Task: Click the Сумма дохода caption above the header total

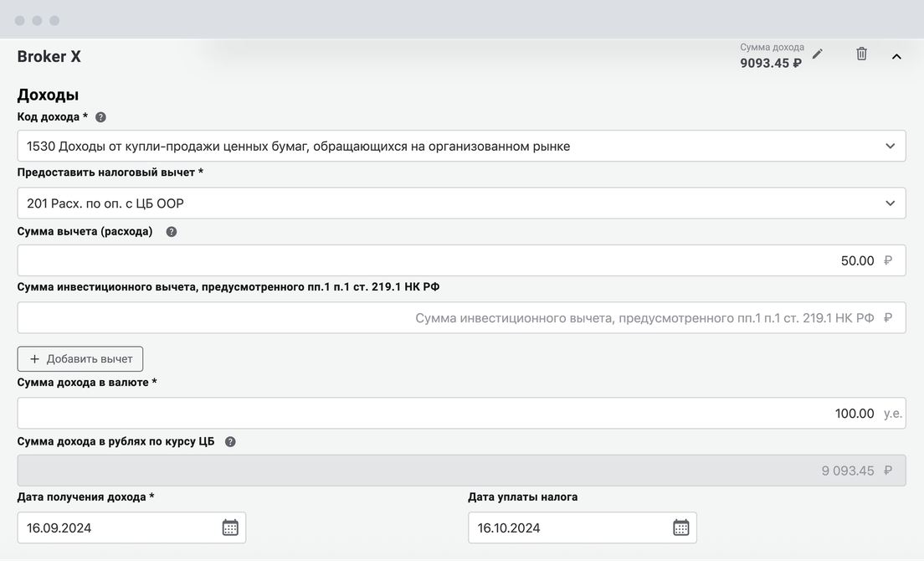Action: coord(772,47)
